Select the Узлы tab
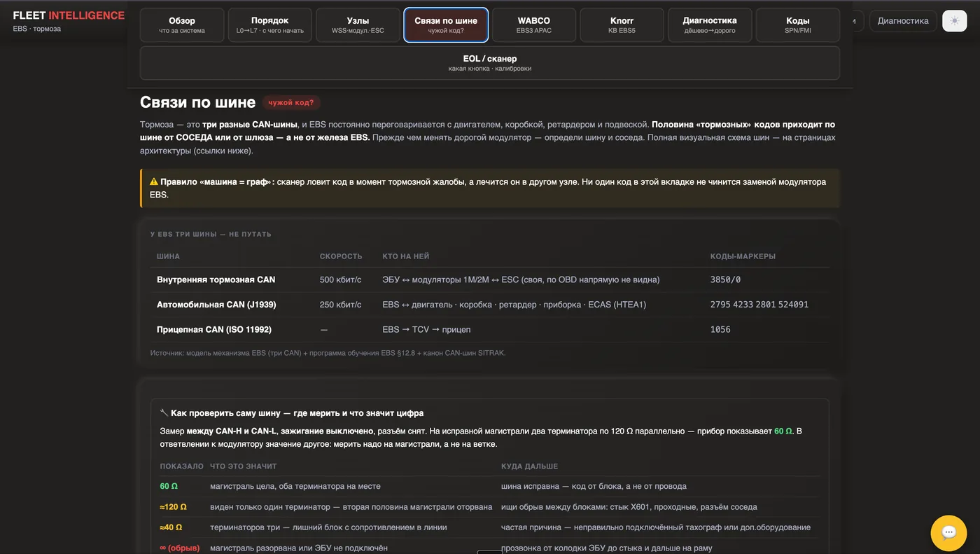Viewport: 980px width, 554px height. (x=358, y=25)
